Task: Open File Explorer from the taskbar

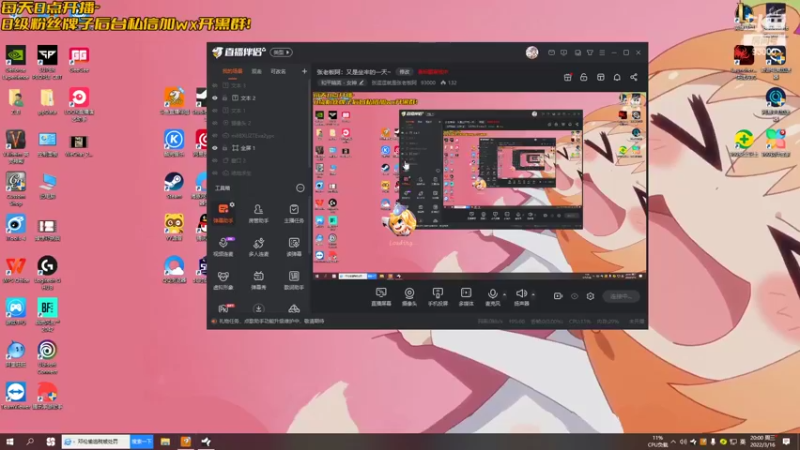Action: pyautogui.click(x=165, y=441)
